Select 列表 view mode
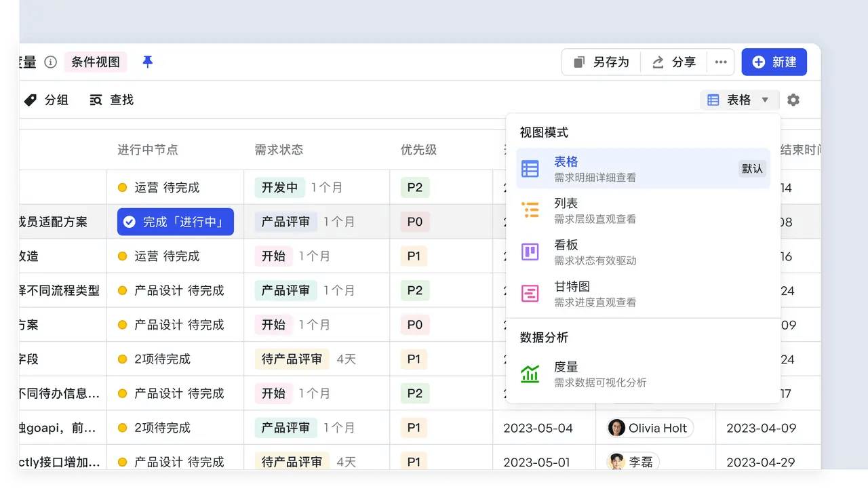The image size is (868, 493). pyautogui.click(x=643, y=210)
